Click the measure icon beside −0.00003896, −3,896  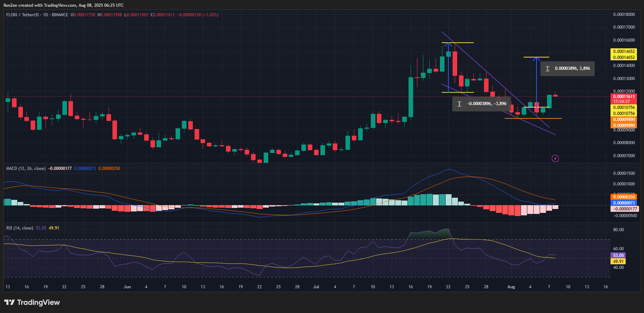(459, 104)
